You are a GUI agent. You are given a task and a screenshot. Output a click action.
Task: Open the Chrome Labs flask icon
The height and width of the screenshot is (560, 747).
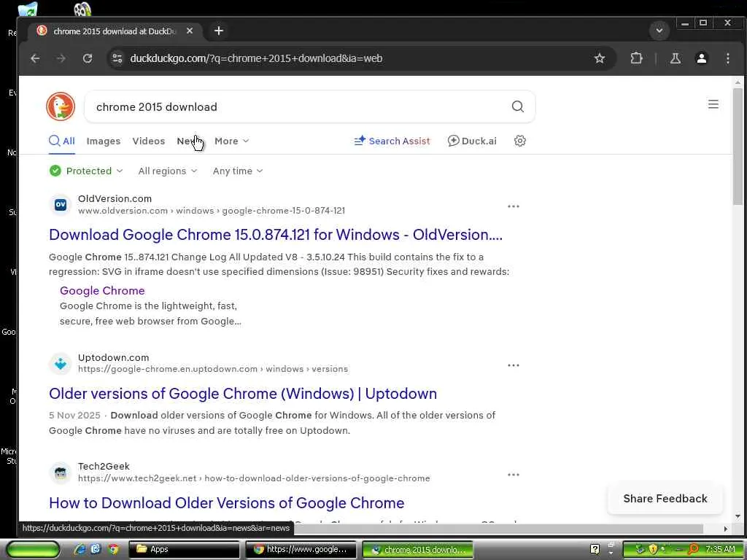point(675,58)
